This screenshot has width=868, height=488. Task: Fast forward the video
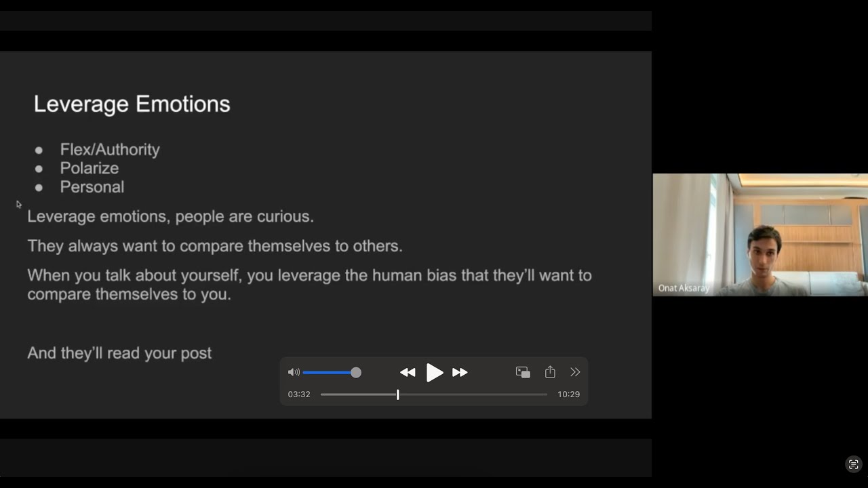460,372
